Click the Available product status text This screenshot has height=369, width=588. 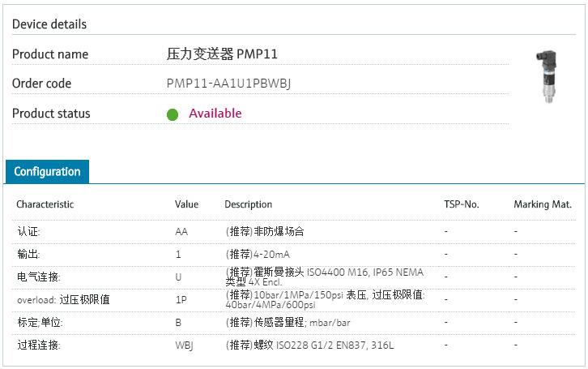coord(215,114)
